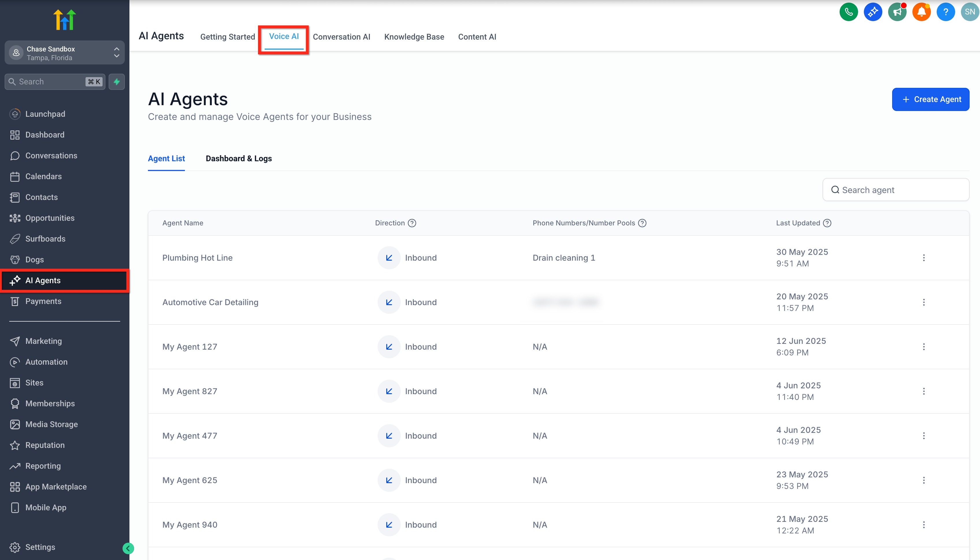980x560 pixels.
Task: Open options menu for My Agent 127
Action: [923, 346]
